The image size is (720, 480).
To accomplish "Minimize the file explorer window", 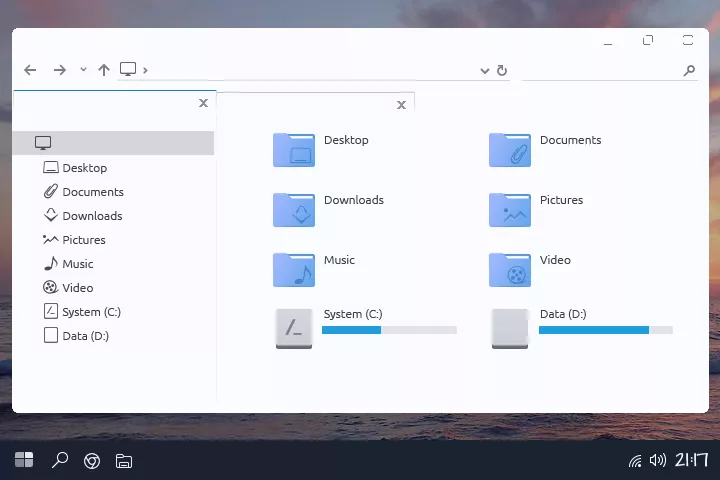I will (608, 44).
